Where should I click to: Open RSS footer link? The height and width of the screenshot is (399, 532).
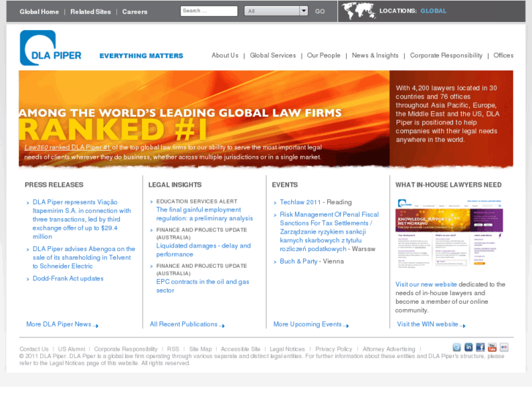(173, 348)
